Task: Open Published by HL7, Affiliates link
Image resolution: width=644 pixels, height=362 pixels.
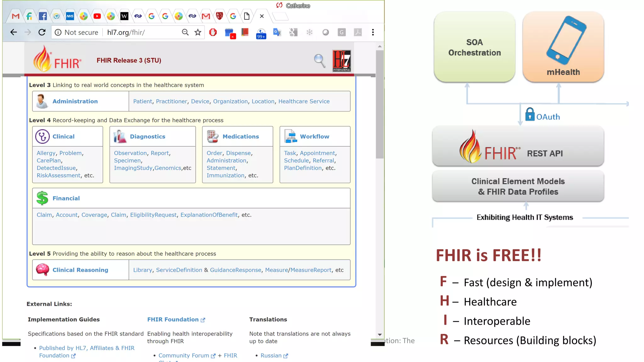Action: (x=87, y=352)
